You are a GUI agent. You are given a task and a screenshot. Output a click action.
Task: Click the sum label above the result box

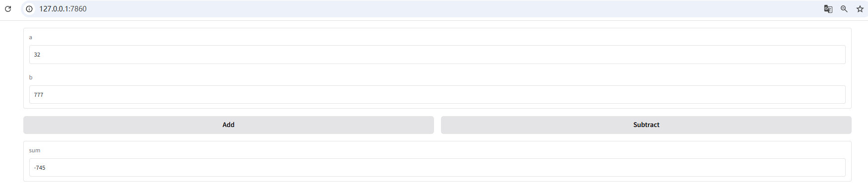point(34,150)
